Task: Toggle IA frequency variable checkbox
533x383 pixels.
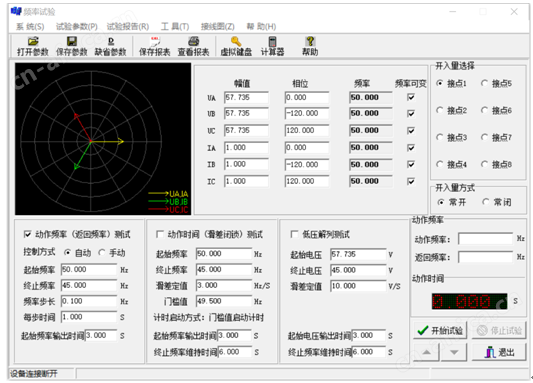Action: (411, 147)
